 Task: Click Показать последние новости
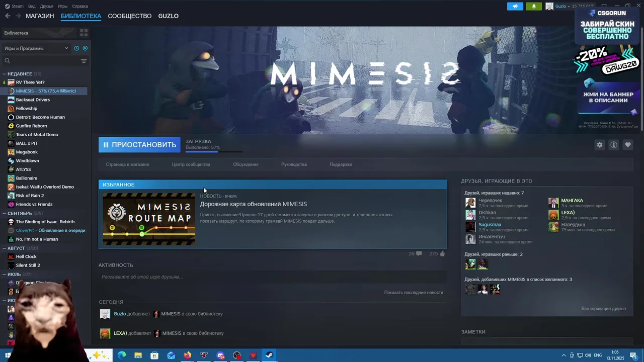(x=414, y=292)
